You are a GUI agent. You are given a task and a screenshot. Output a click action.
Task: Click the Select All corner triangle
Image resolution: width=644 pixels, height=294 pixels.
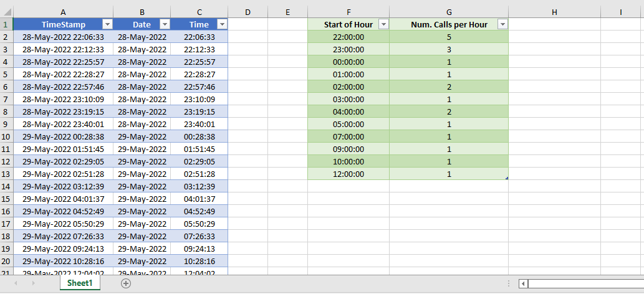(7, 12)
